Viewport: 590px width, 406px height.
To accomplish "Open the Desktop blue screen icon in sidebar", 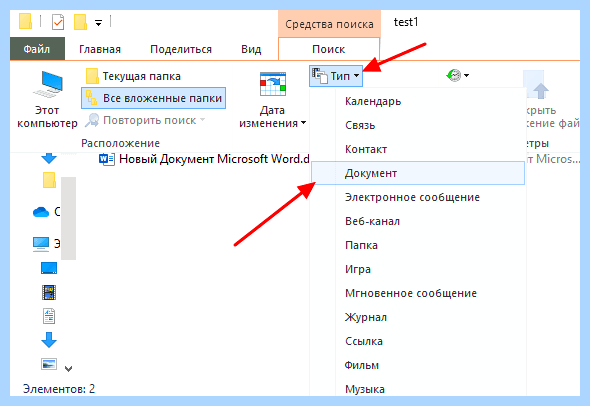I will [x=49, y=268].
